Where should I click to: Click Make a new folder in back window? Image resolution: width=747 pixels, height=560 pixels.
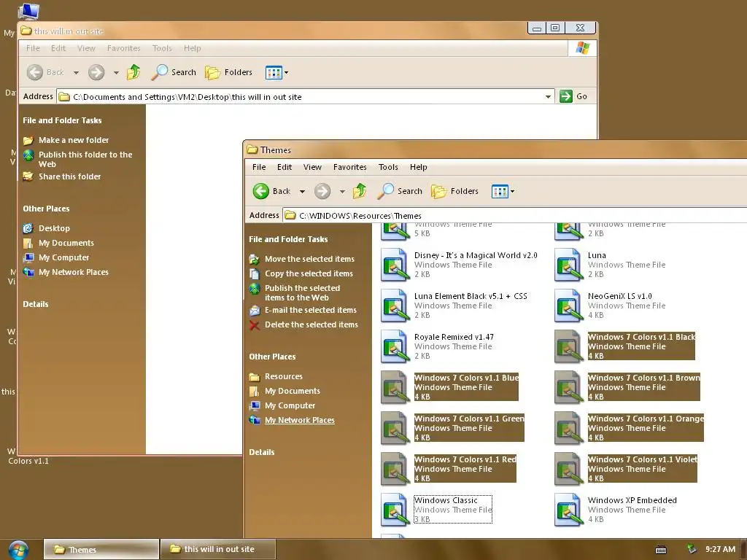pyautogui.click(x=74, y=140)
